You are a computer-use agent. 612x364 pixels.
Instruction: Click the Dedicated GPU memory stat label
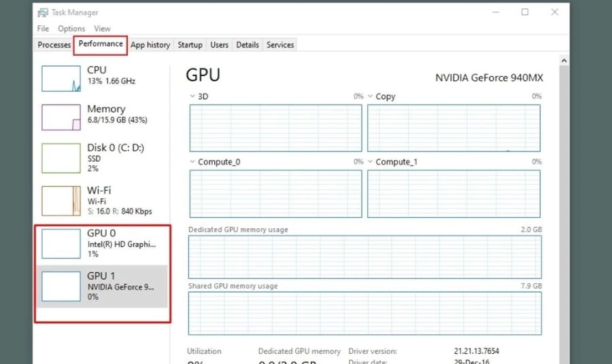[299, 351]
